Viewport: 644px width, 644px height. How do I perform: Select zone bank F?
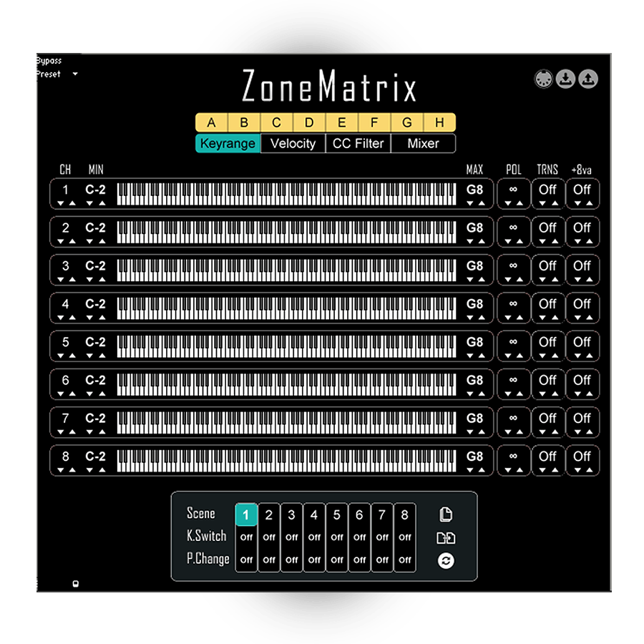click(374, 122)
